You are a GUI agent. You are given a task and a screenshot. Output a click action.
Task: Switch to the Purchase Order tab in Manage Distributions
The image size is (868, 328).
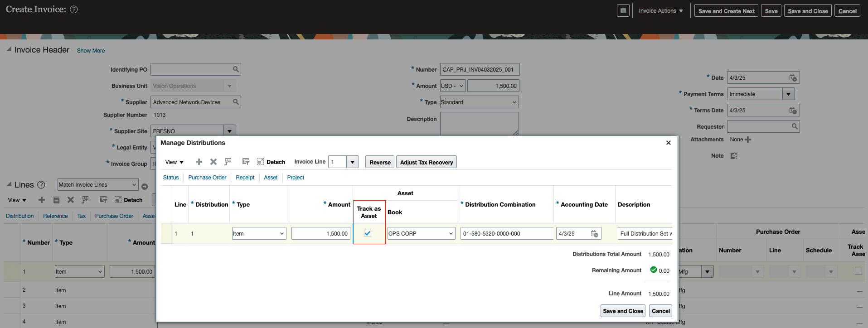coord(207,178)
